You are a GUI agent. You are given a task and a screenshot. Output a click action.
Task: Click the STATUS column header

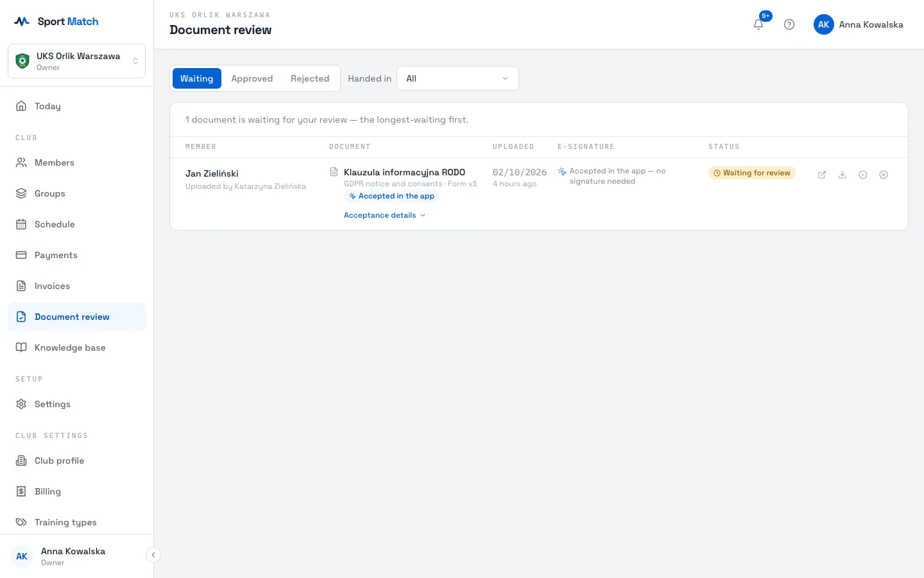724,146
